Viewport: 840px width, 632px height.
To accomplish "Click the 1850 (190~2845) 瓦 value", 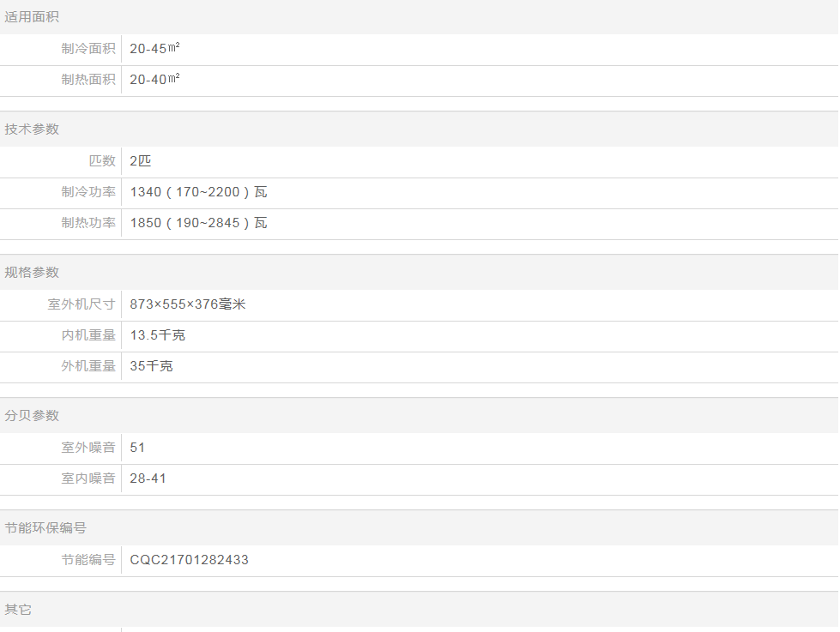I will point(198,223).
